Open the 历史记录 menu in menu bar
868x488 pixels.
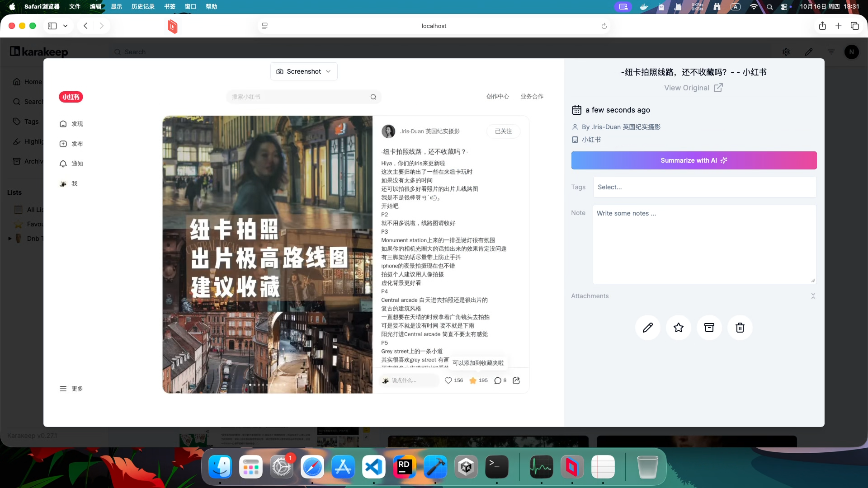coord(143,7)
